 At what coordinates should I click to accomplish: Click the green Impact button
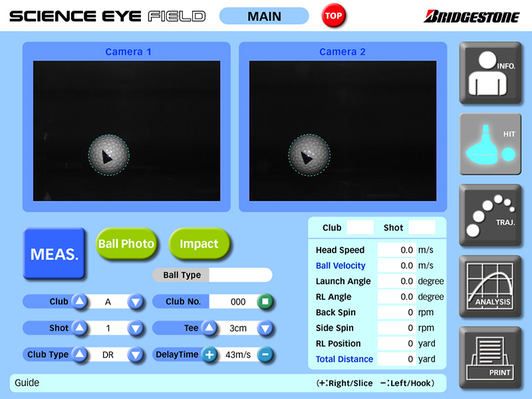199,243
